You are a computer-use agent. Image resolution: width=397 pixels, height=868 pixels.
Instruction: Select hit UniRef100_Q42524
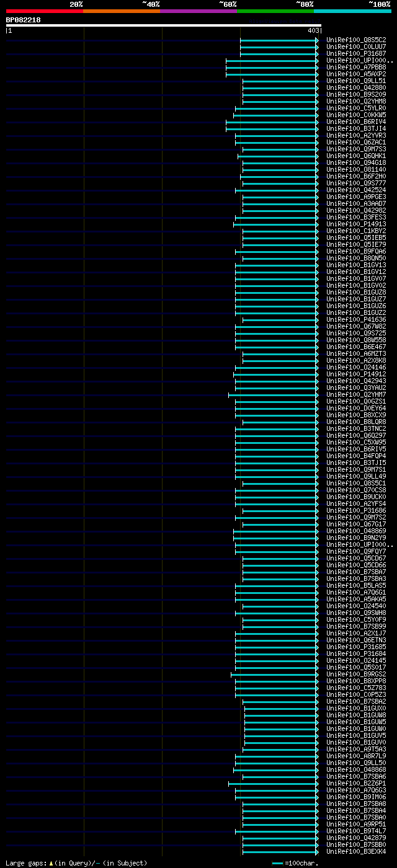(356, 190)
